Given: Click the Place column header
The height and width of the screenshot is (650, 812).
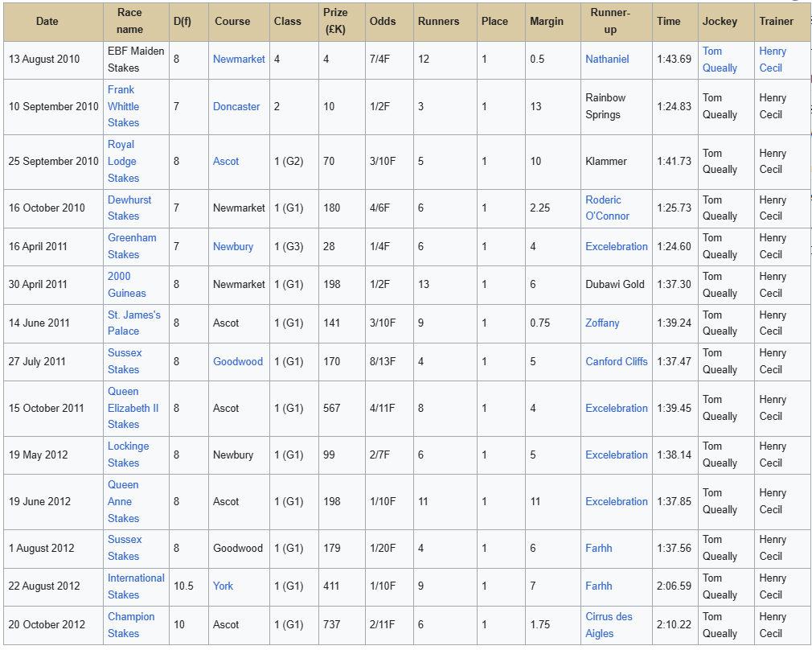Looking at the screenshot, I should 502,21.
